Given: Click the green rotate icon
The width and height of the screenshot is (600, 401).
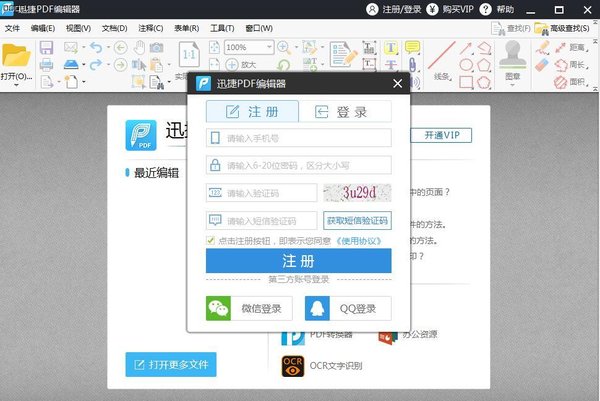Looking at the screenshot, I should (x=284, y=65).
